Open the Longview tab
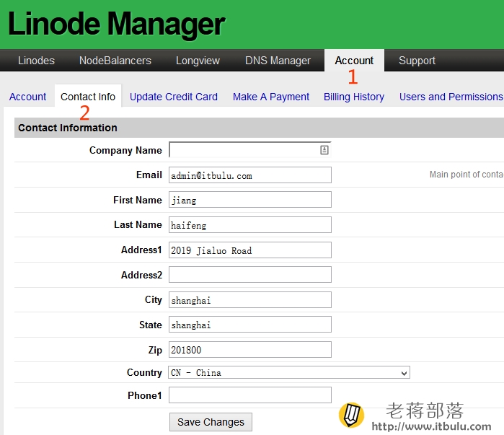 tap(198, 61)
